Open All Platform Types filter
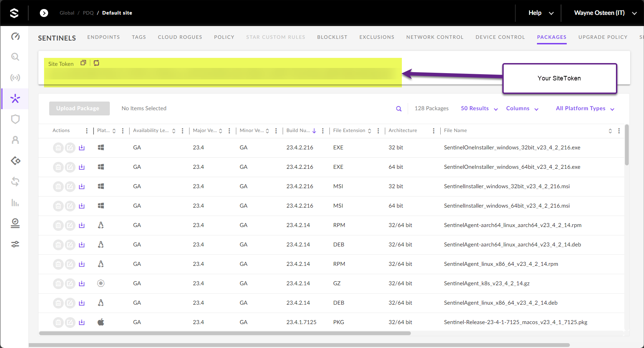 tap(585, 108)
